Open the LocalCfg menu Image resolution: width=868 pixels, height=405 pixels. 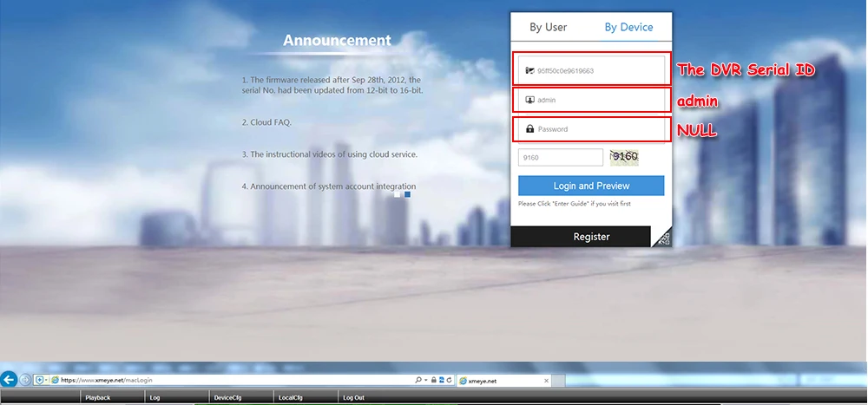tap(291, 397)
